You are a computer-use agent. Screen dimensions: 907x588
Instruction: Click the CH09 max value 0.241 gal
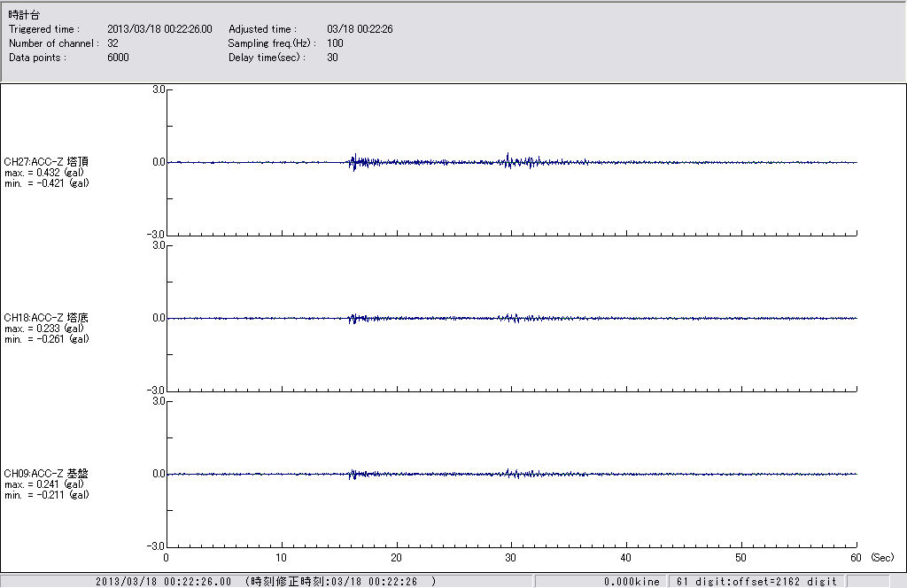46,484
